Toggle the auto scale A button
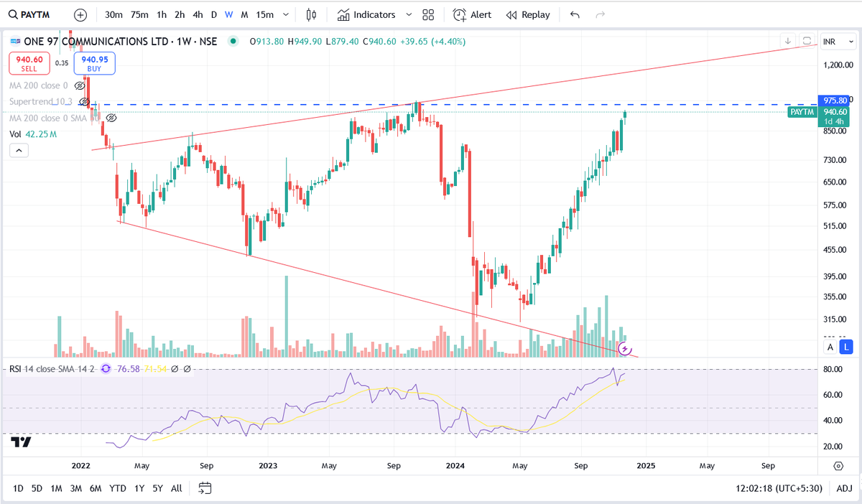The width and height of the screenshot is (862, 504). pos(830,347)
